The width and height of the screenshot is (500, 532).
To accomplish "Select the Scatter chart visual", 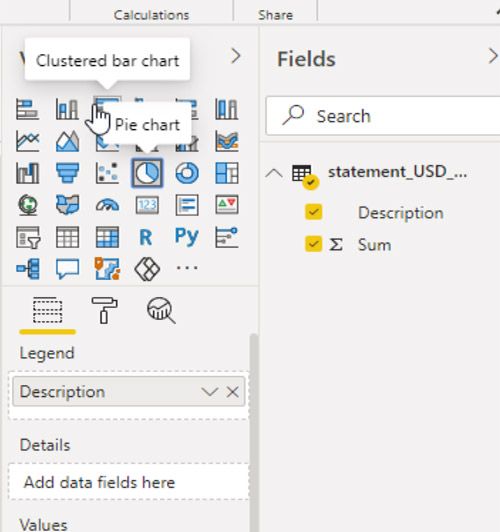I will [108, 173].
